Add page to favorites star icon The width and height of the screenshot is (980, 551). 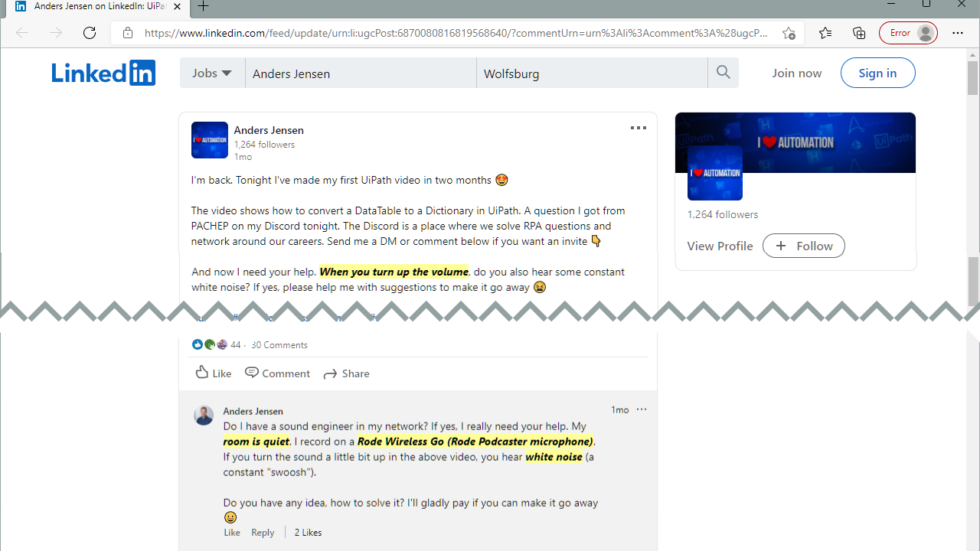pyautogui.click(x=789, y=33)
